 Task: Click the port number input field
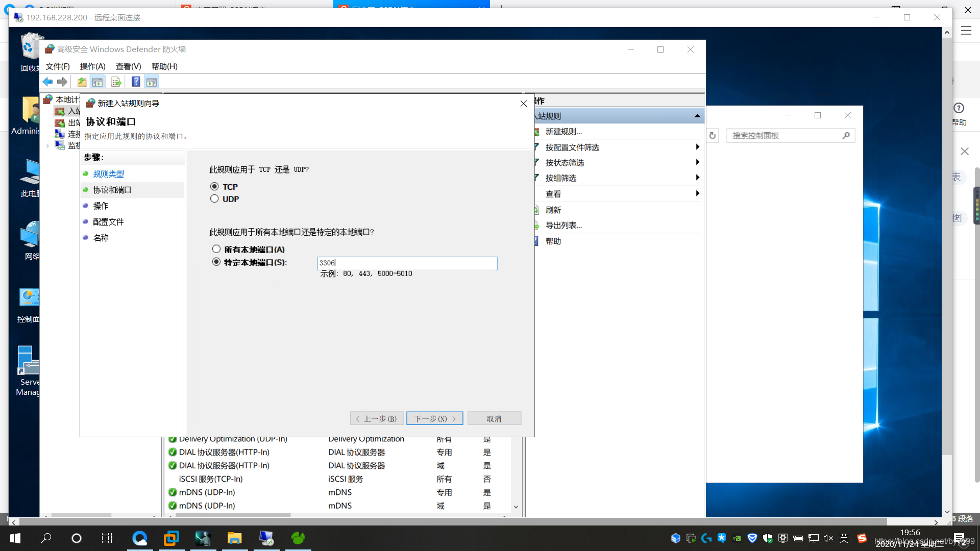[x=407, y=263]
